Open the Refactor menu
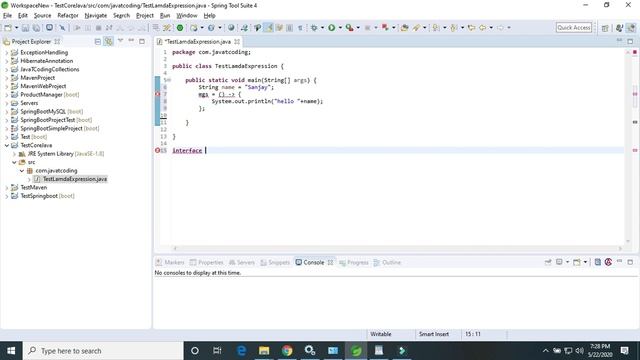 click(68, 16)
